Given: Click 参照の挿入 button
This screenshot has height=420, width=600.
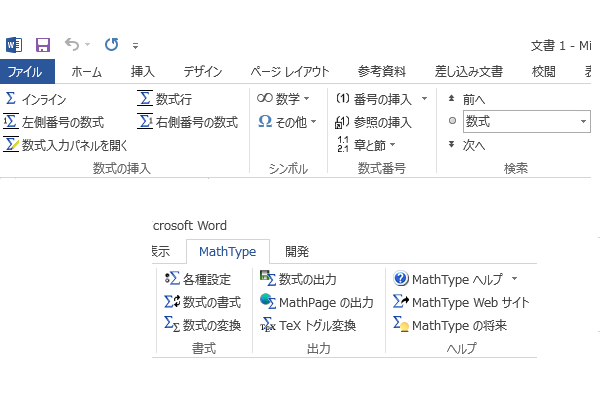Looking at the screenshot, I should click(x=373, y=122).
